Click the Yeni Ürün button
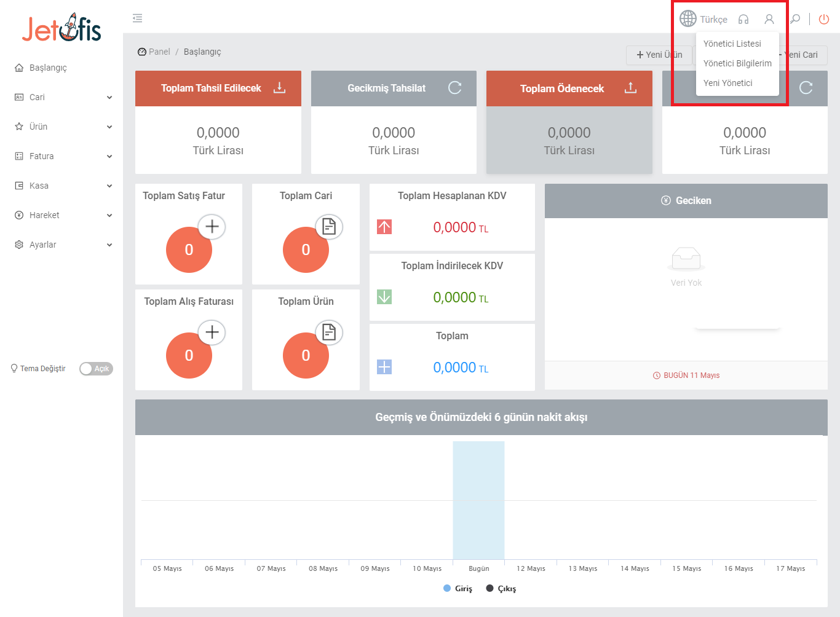 tap(659, 55)
